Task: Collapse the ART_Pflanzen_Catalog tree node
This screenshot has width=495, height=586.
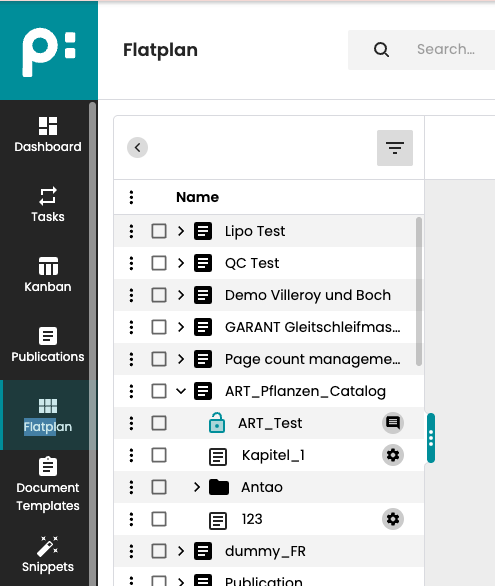Action: [x=181, y=391]
